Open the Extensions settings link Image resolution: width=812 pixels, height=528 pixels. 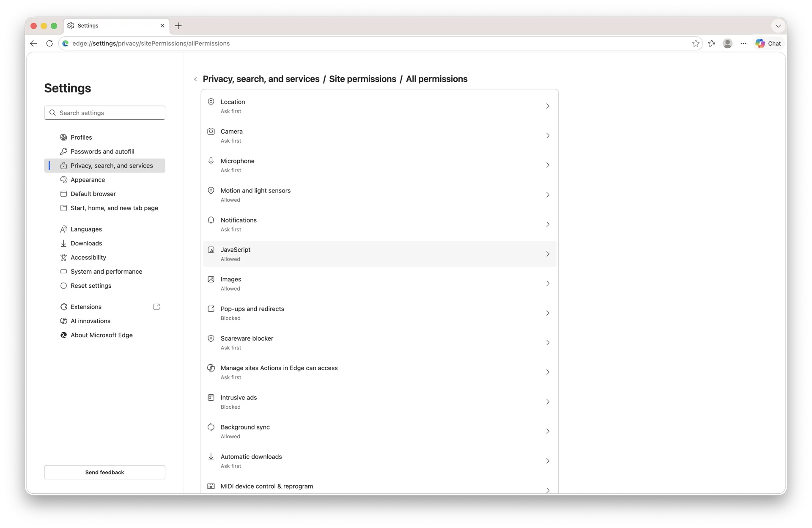pos(104,307)
